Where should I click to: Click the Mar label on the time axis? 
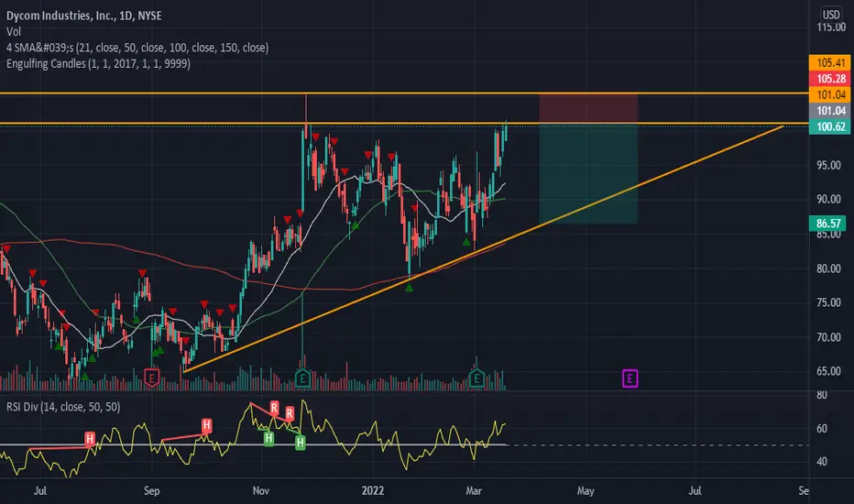tap(474, 491)
